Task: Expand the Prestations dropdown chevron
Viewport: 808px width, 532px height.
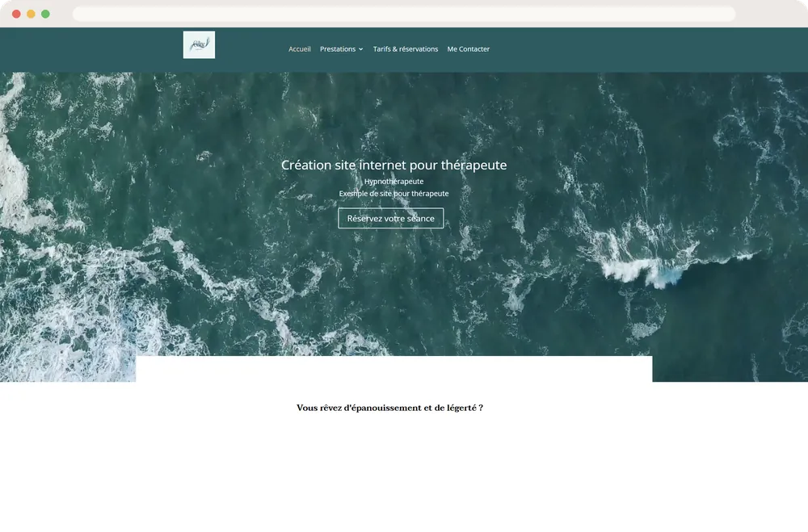Action: coord(360,49)
